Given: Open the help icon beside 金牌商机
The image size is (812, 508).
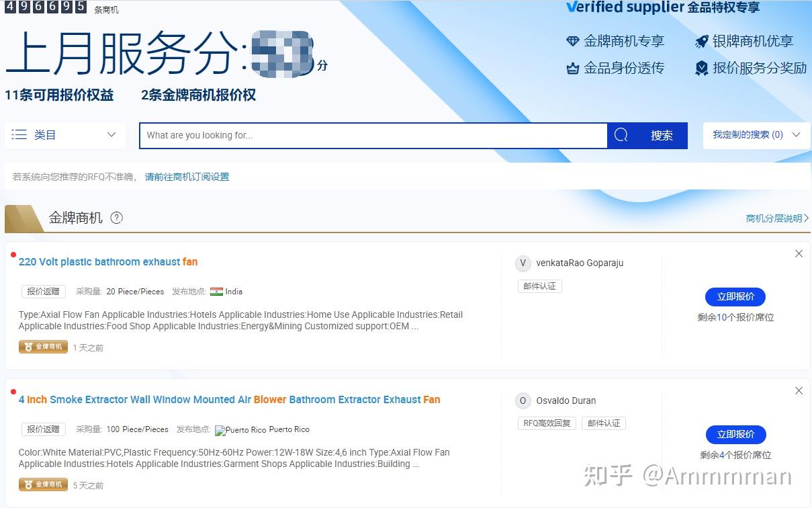Looking at the screenshot, I should click(116, 218).
